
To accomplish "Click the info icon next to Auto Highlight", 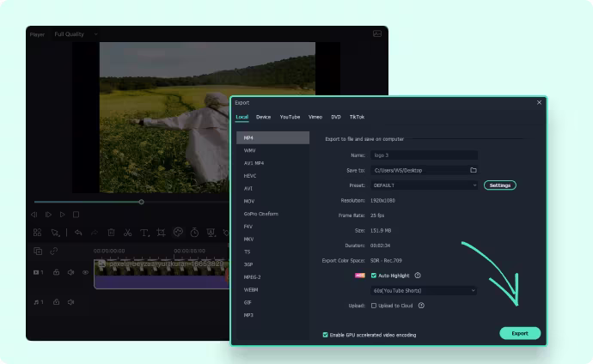I will point(418,276).
